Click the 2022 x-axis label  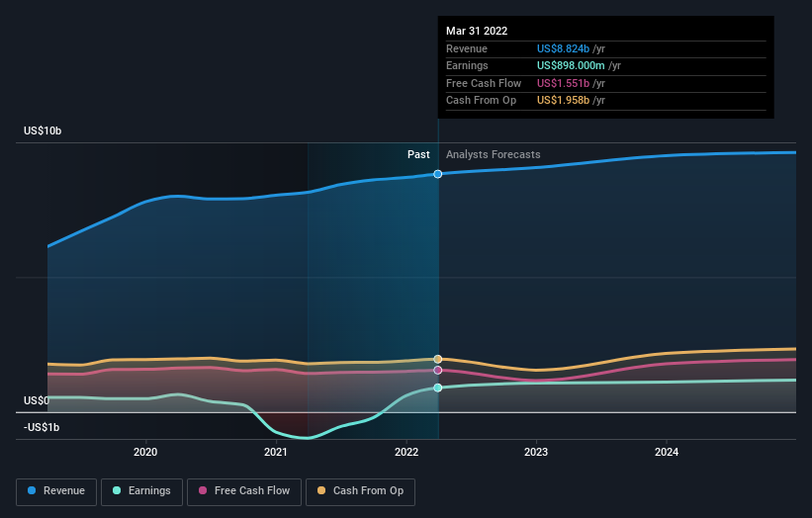406,452
